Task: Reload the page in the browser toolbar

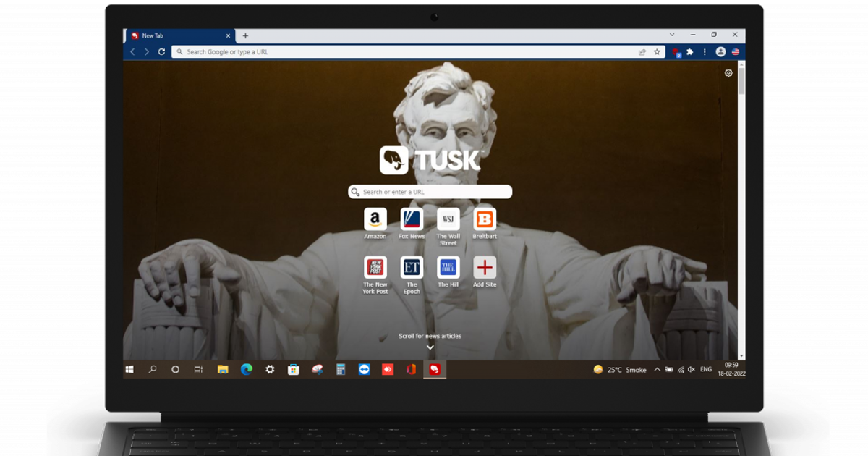Action: tap(161, 52)
